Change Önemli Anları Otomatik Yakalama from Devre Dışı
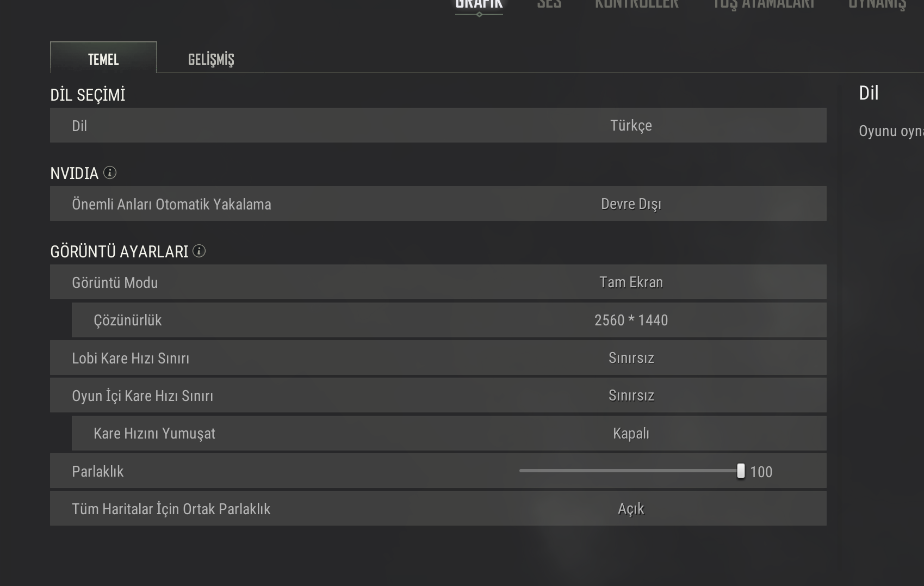This screenshot has width=924, height=586. click(x=631, y=204)
